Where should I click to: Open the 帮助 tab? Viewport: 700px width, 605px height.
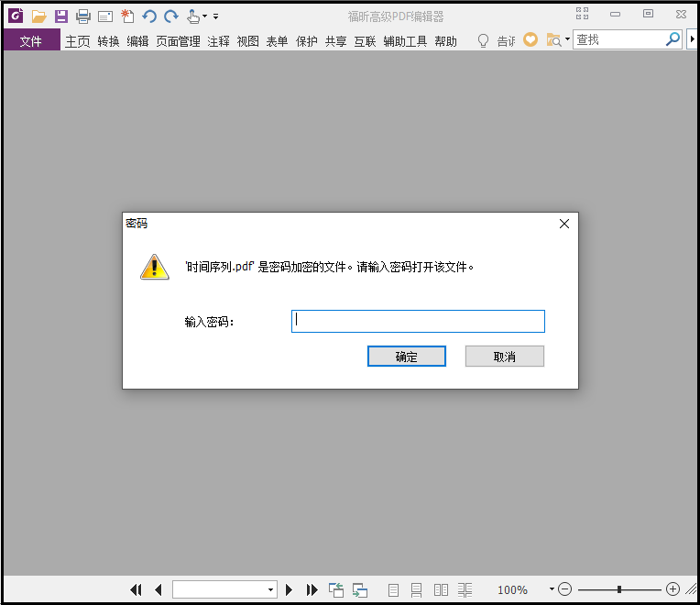pos(445,41)
